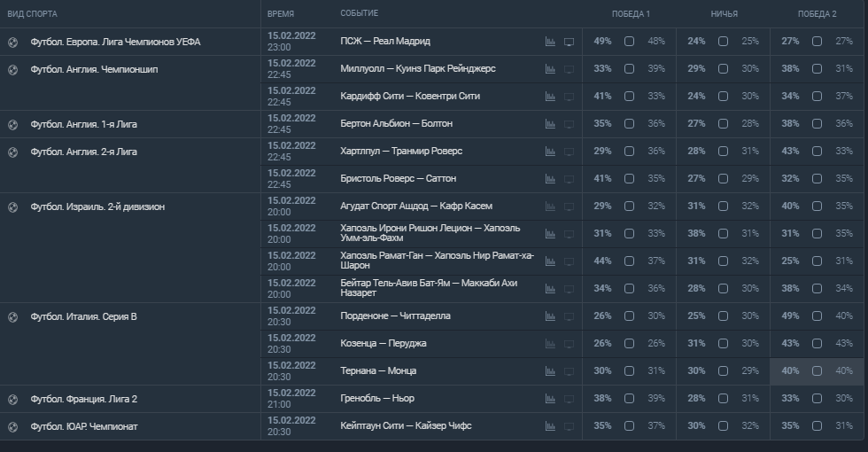Click soccer ball icon beside Лига Чемпионов УЕФА

(12, 42)
